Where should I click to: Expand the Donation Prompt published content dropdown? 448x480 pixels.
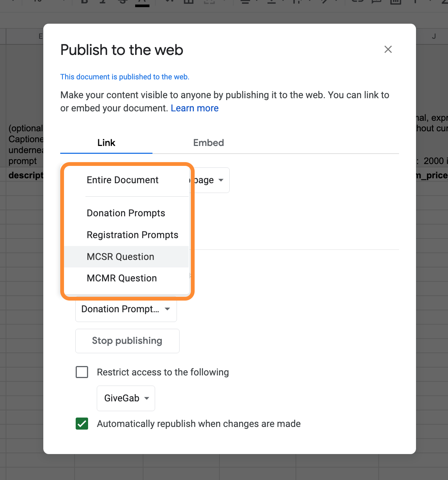pyautogui.click(x=126, y=309)
